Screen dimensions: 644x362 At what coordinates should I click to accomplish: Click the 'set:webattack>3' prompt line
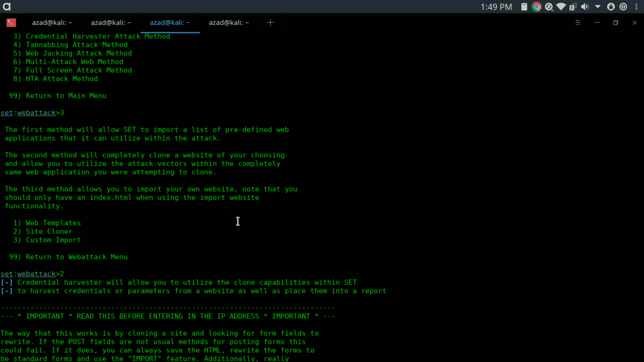(32, 112)
